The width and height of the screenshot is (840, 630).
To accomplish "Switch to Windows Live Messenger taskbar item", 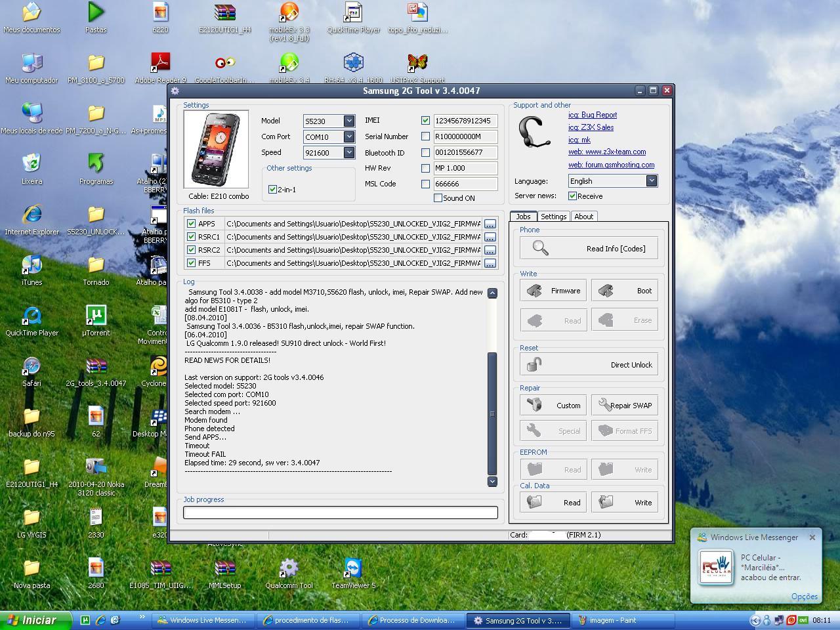I will point(204,620).
